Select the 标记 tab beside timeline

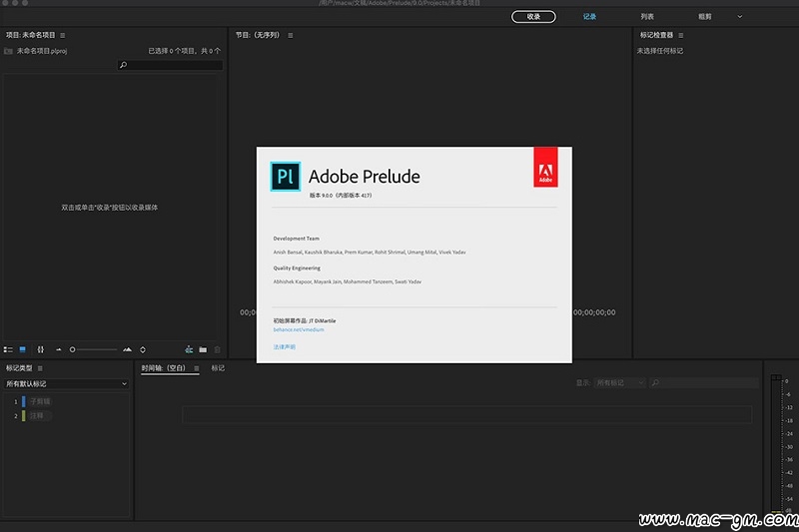coord(218,368)
